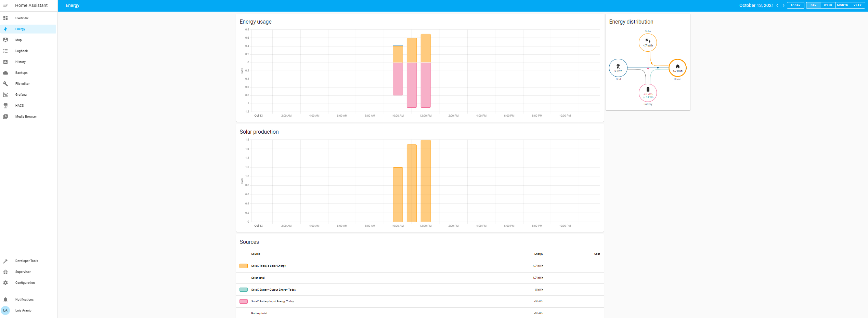Screen dimensions: 868x318
Task: Select the Day period view
Action: click(814, 5)
